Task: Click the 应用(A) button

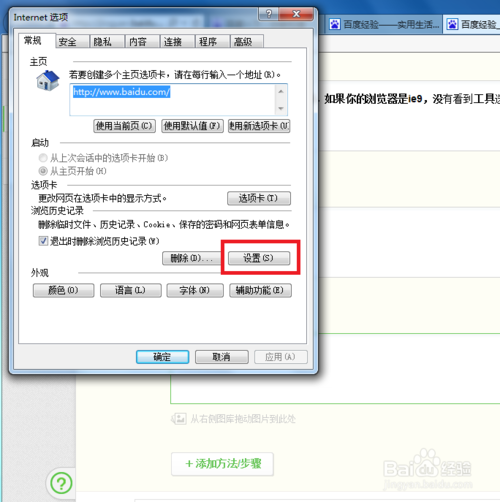Action: pyautogui.click(x=281, y=357)
